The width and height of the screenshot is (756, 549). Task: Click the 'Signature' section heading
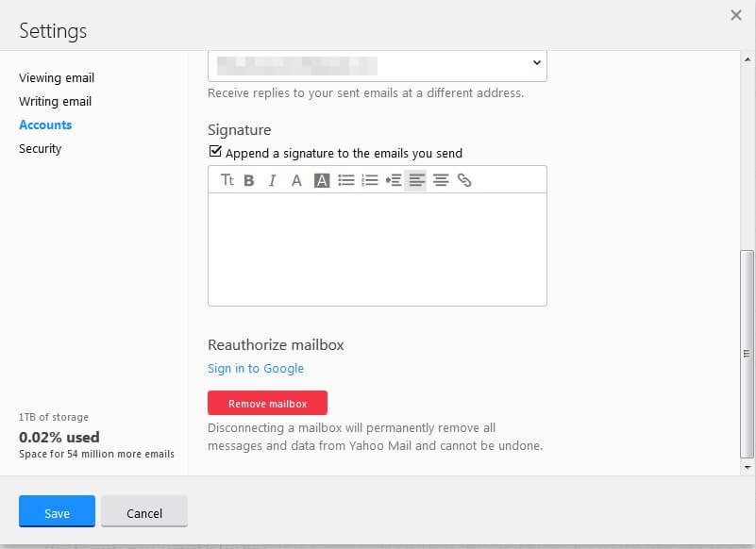(x=239, y=129)
